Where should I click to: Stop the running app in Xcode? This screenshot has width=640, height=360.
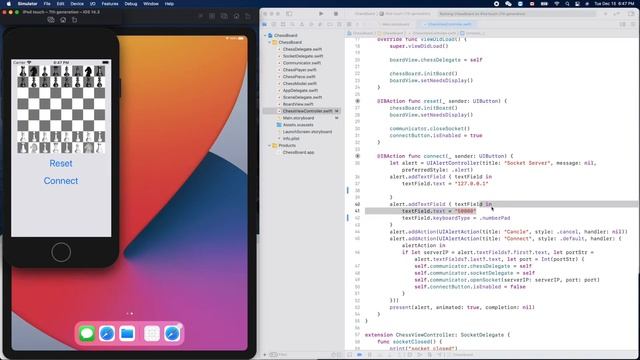pos(336,13)
